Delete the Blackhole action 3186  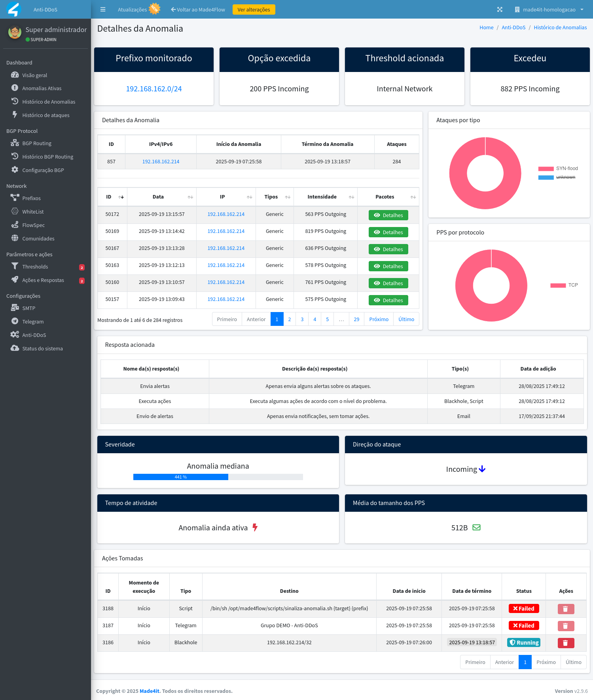[x=566, y=643]
